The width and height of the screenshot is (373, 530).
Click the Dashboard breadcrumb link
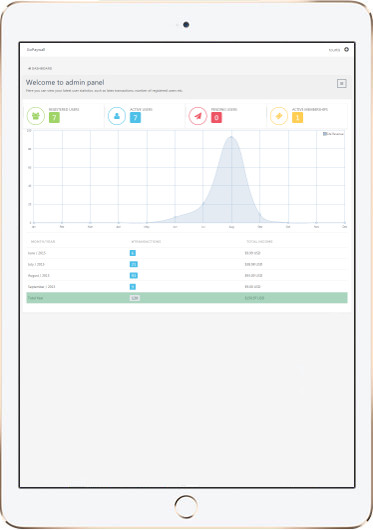[40, 68]
